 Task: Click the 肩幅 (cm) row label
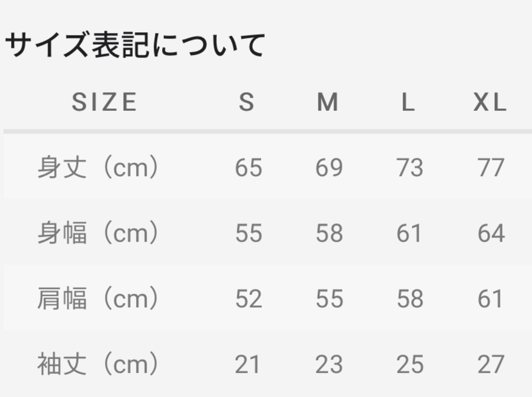98,298
